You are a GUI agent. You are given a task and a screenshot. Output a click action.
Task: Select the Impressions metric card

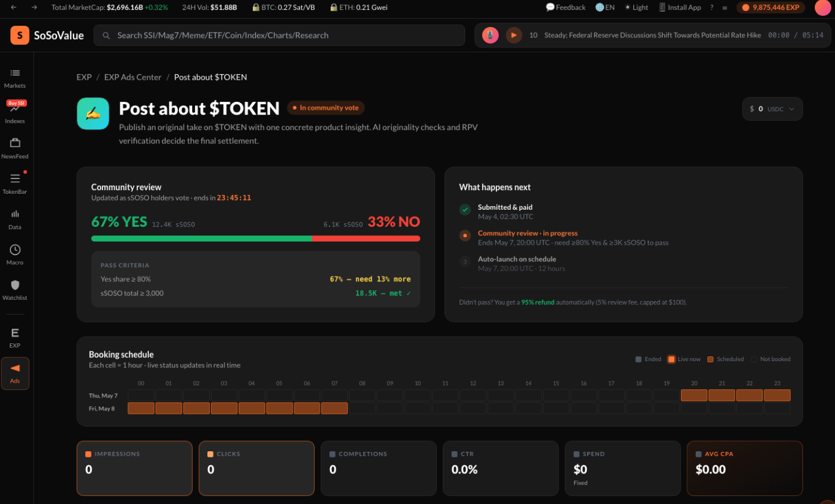point(134,468)
